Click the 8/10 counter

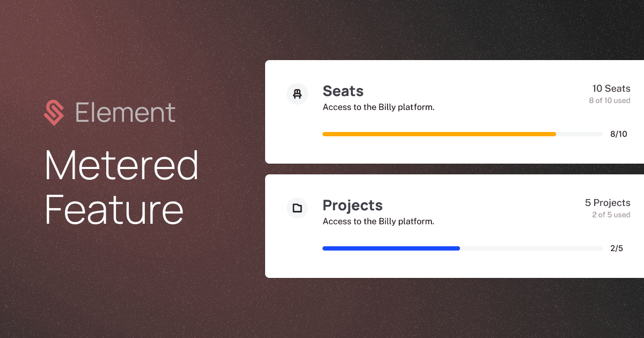pyautogui.click(x=618, y=134)
